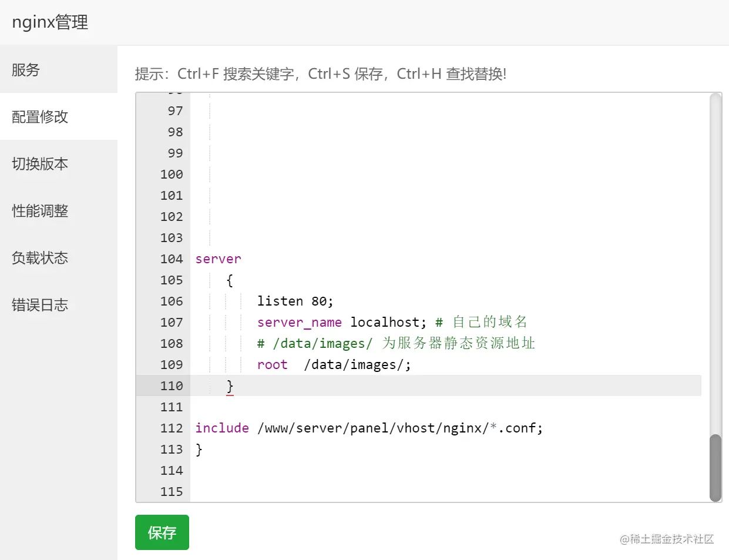Viewport: 729px width, 560px height.
Task: Click 'localhost;' value on line 107
Action: click(388, 322)
